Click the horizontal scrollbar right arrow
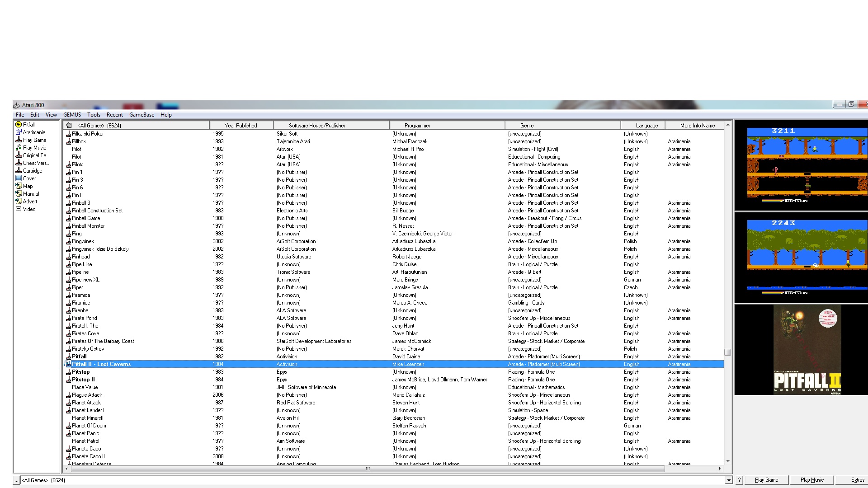 [720, 469]
